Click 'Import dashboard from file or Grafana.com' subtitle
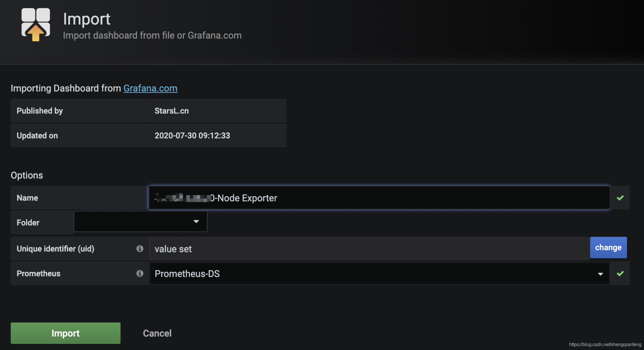This screenshot has width=644, height=350. click(152, 35)
